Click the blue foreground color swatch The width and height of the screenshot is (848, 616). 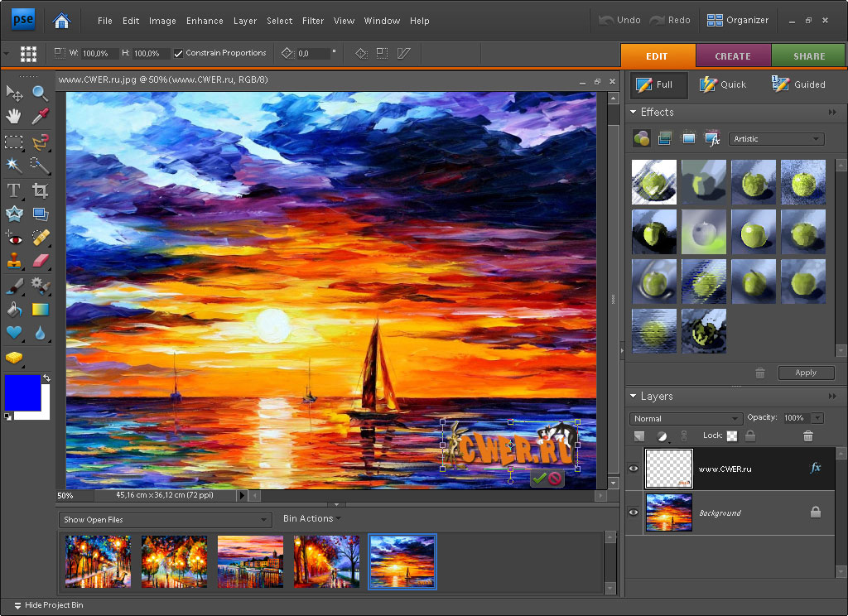22,392
